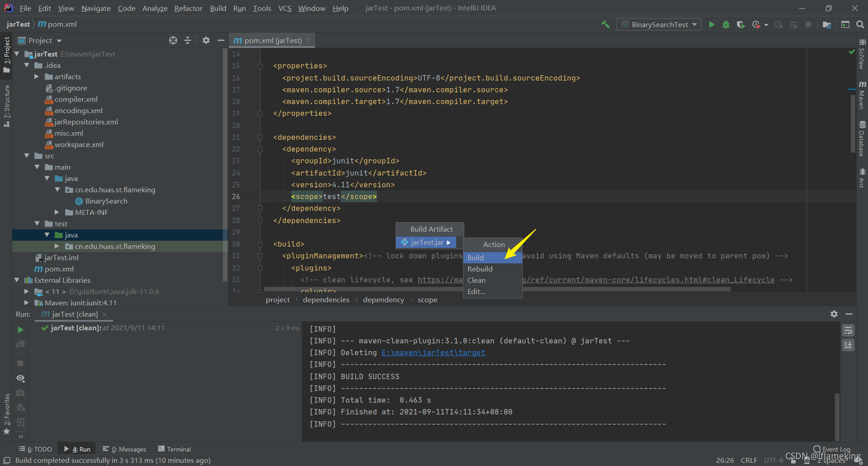Open Maven tool window on right sidebar
868x466 pixels.
coord(862,95)
